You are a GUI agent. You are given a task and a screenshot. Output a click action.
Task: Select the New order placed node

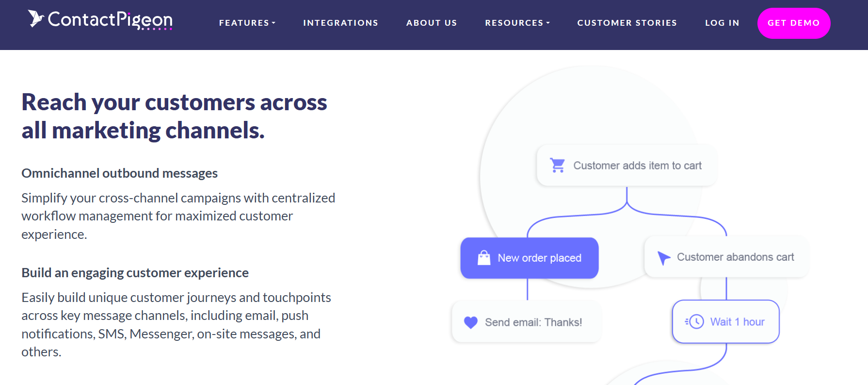coord(530,258)
